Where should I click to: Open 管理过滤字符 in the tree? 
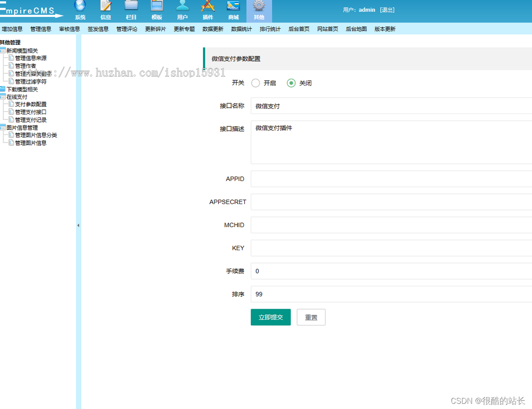(x=31, y=82)
